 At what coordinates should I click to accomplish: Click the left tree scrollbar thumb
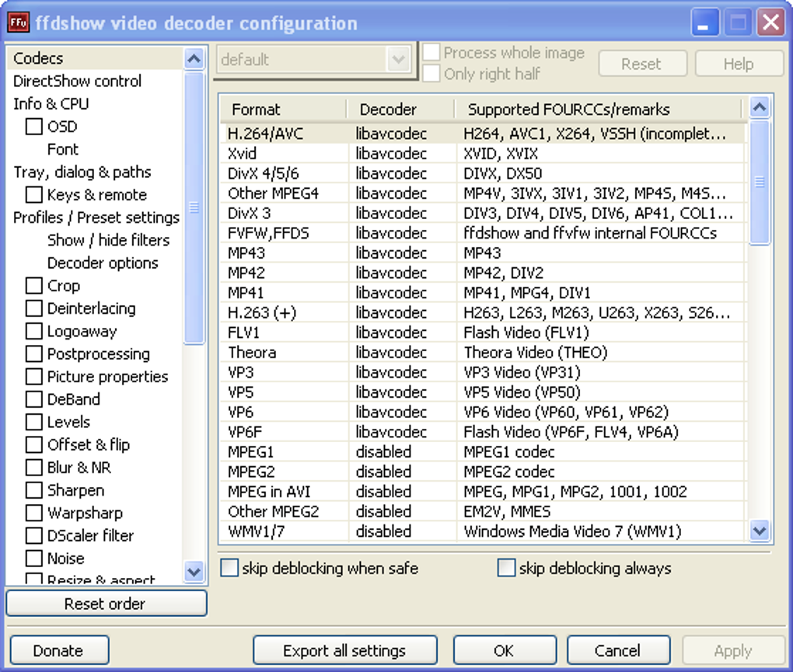(194, 207)
